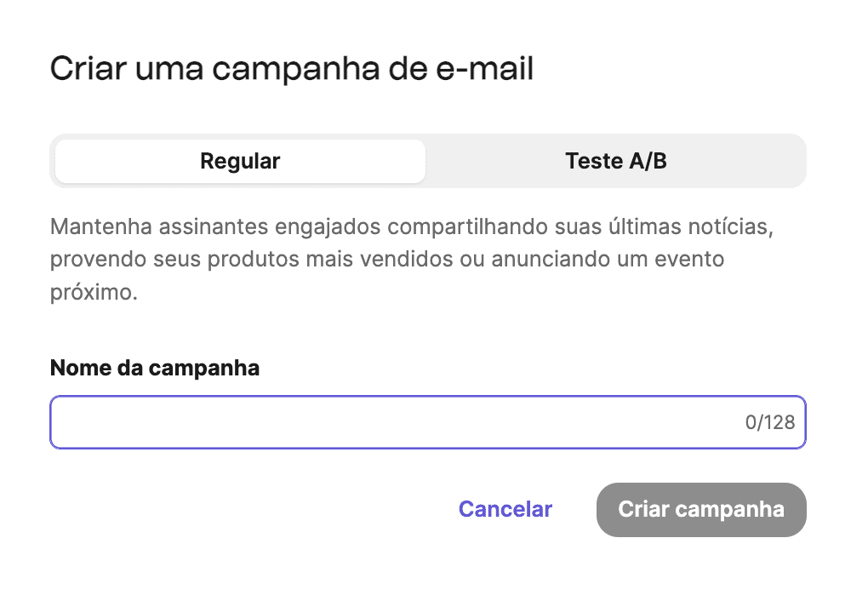Click the word próximo in the description
This screenshot has width=868, height=601.
point(93,293)
